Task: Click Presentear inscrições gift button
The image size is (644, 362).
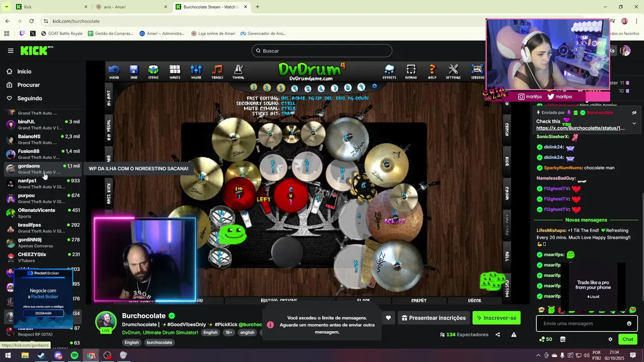Action: coord(434,318)
